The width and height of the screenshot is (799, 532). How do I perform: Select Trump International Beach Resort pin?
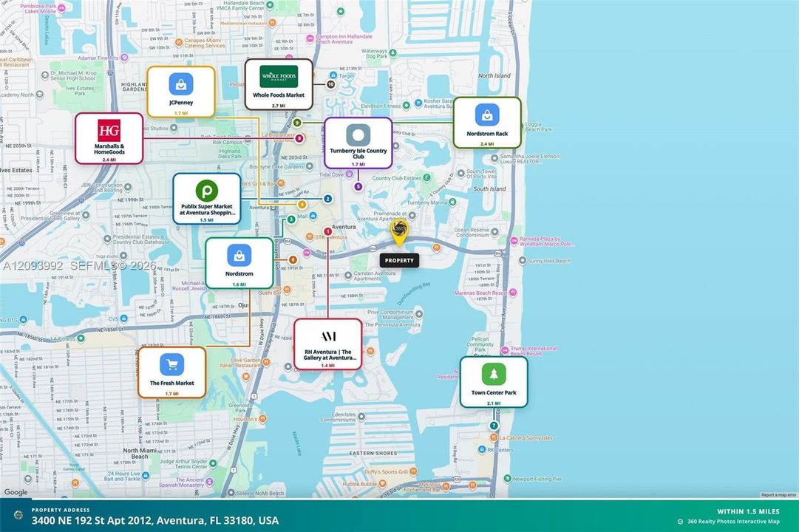(505, 350)
